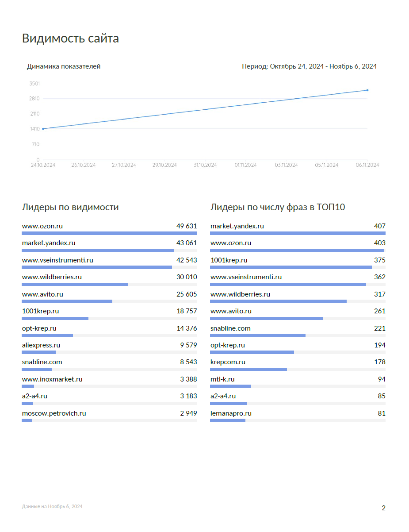
Task: Click snabline.com in the visibility leaders list
Action: coord(42,362)
